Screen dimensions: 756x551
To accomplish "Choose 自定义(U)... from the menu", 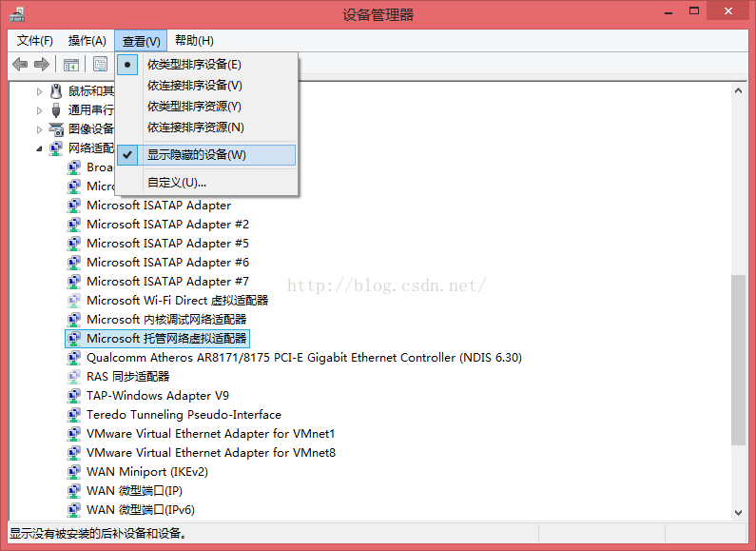I will (205, 183).
